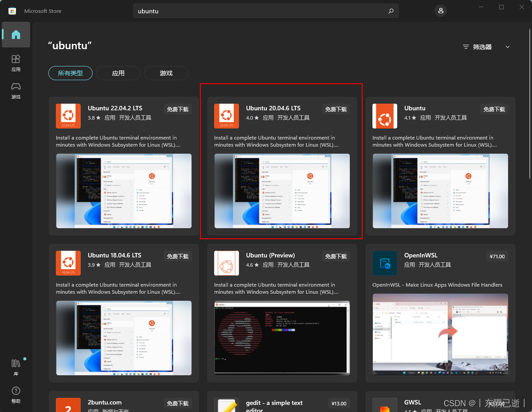Viewport: 532px width, 412px height.
Task: Open Ubuntu (Preview) terminal screenshot thumbnail
Action: click(x=282, y=338)
